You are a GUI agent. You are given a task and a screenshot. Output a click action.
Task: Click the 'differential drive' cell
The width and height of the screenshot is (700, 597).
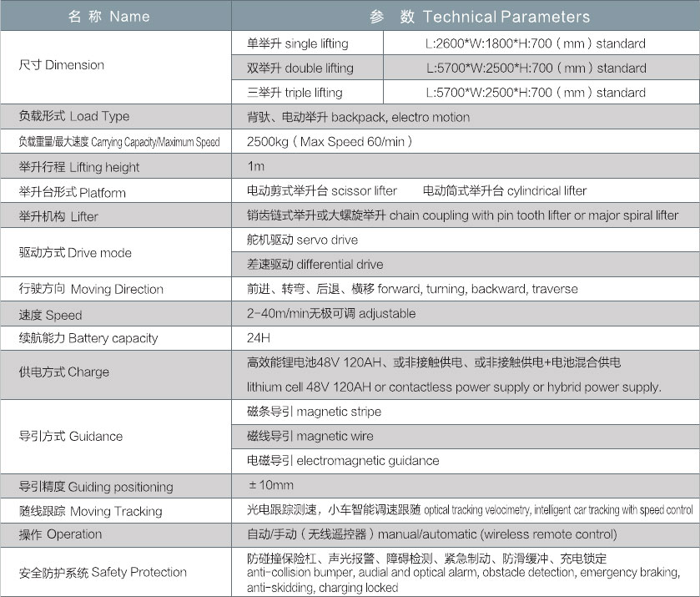(x=315, y=265)
